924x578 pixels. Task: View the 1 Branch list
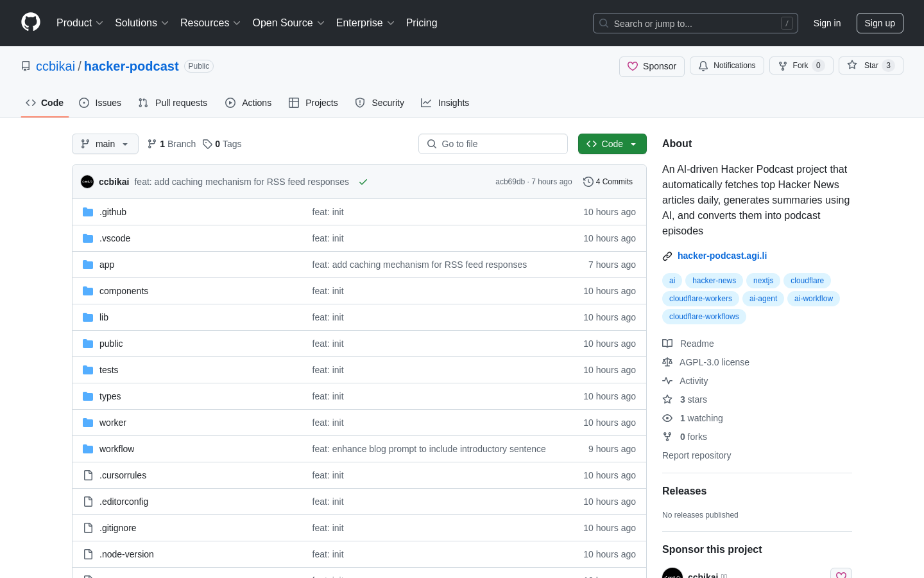(171, 144)
